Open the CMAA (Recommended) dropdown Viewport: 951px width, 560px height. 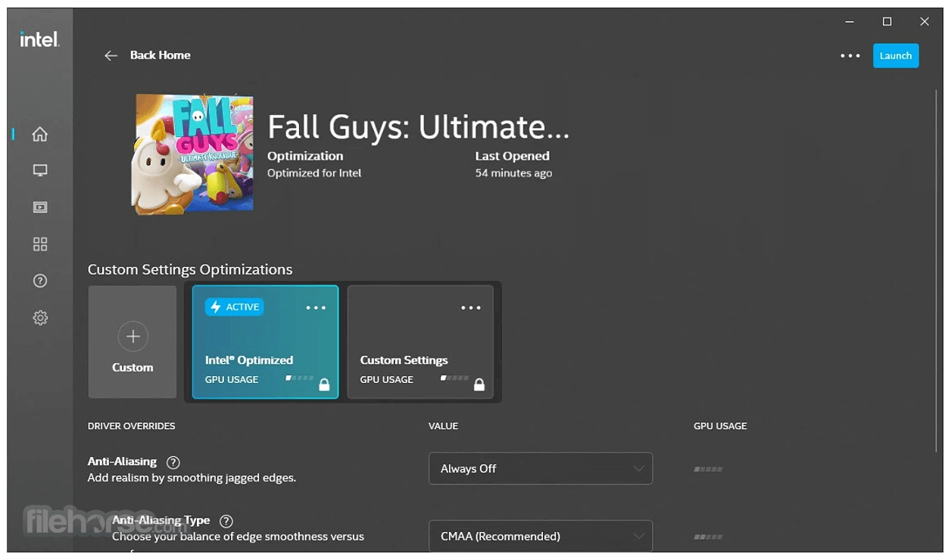point(541,536)
